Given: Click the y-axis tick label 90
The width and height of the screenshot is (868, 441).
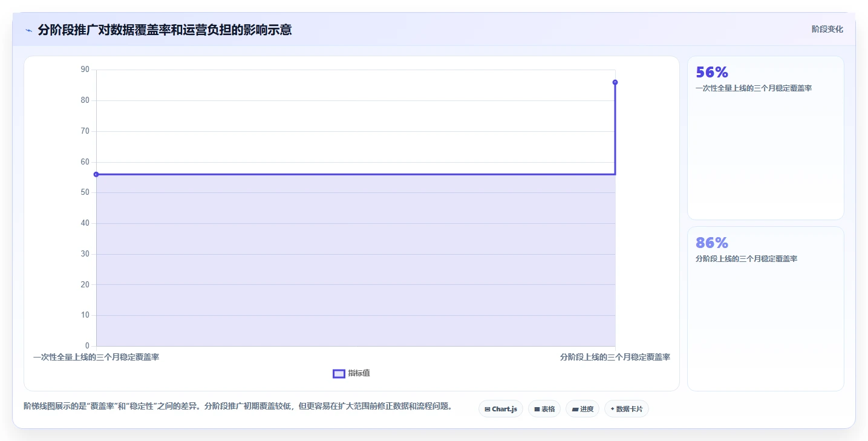Looking at the screenshot, I should point(85,70).
